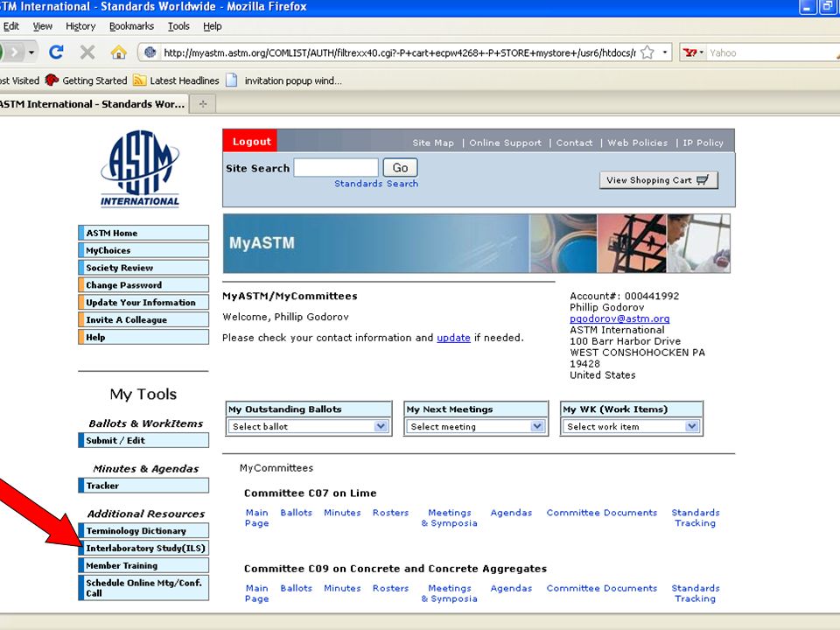Image resolution: width=840 pixels, height=630 pixels.
Task: Go to the browser home page icon
Action: [118, 52]
